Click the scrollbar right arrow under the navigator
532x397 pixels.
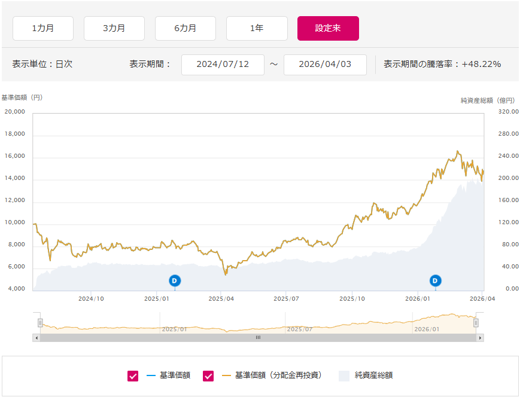pos(479,338)
